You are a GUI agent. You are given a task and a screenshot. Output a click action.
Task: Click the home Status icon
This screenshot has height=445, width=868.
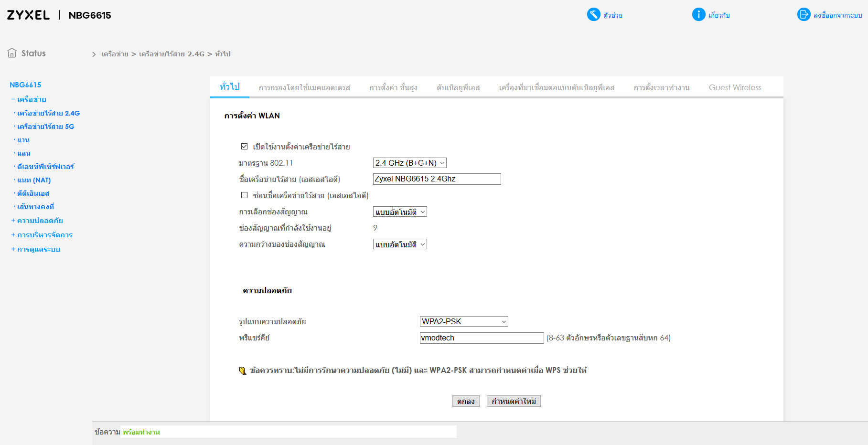[x=12, y=53]
